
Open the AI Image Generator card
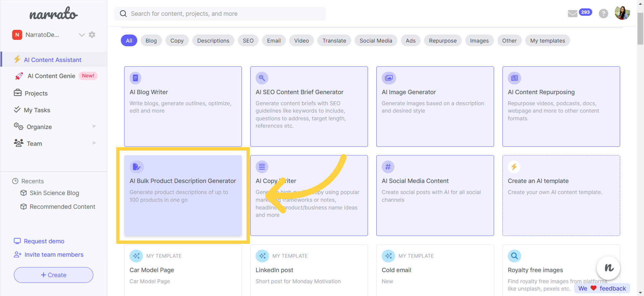435,107
